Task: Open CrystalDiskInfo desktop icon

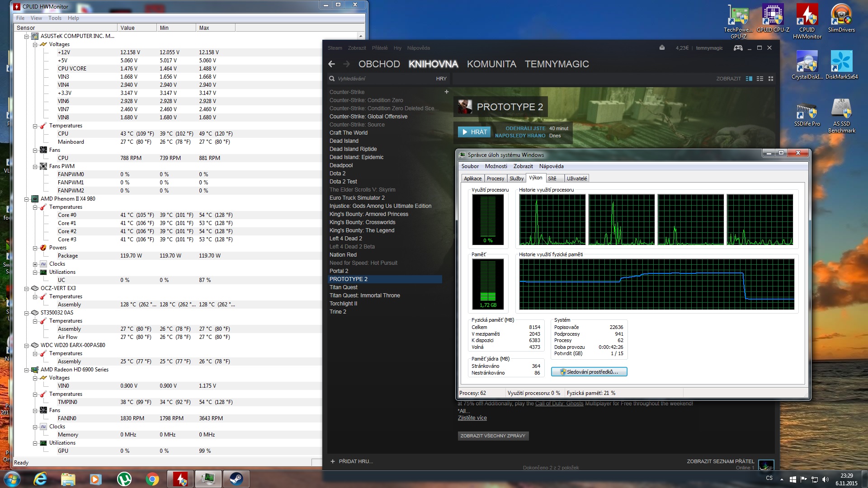Action: pos(807,65)
